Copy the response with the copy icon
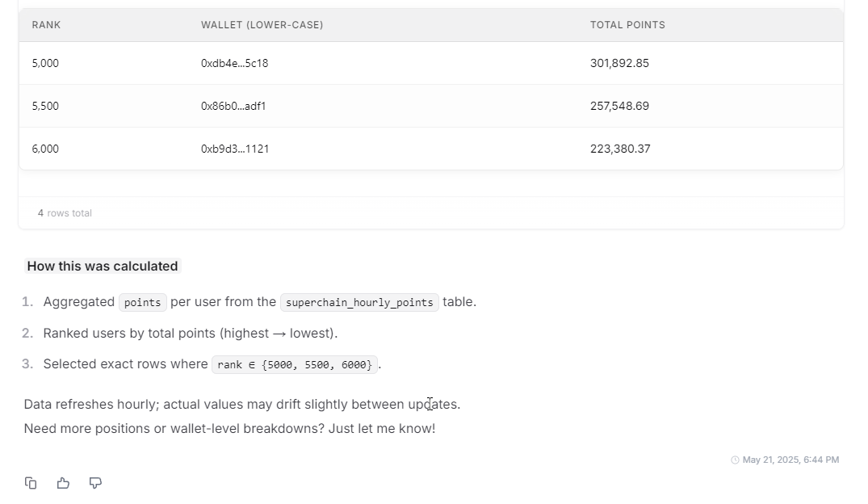 tap(31, 483)
